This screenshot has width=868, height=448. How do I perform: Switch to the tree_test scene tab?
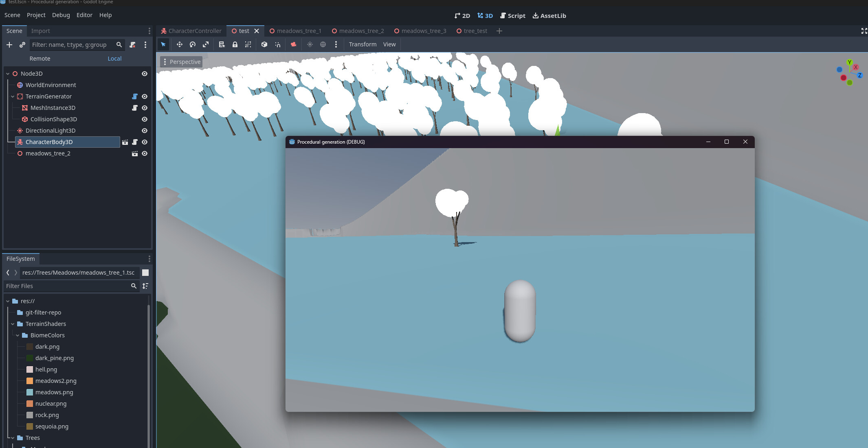[x=475, y=31]
